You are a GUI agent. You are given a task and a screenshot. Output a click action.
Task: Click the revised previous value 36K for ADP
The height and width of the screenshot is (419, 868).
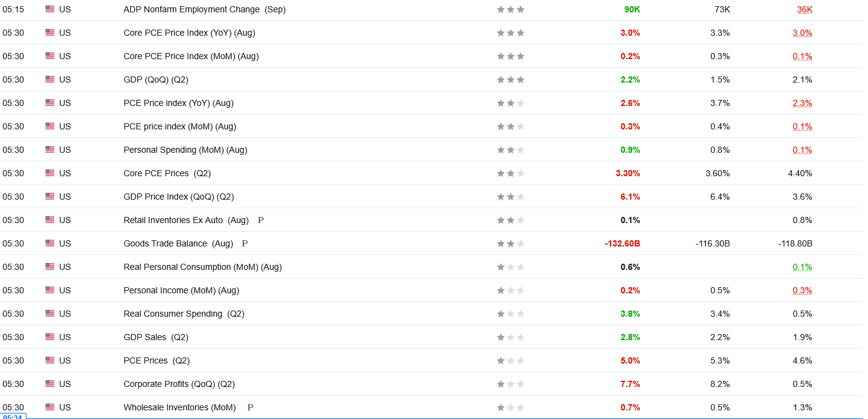[805, 9]
